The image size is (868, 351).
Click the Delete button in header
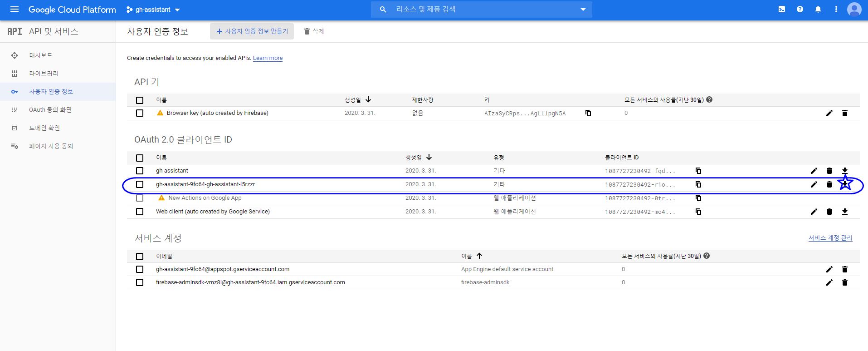click(x=314, y=31)
